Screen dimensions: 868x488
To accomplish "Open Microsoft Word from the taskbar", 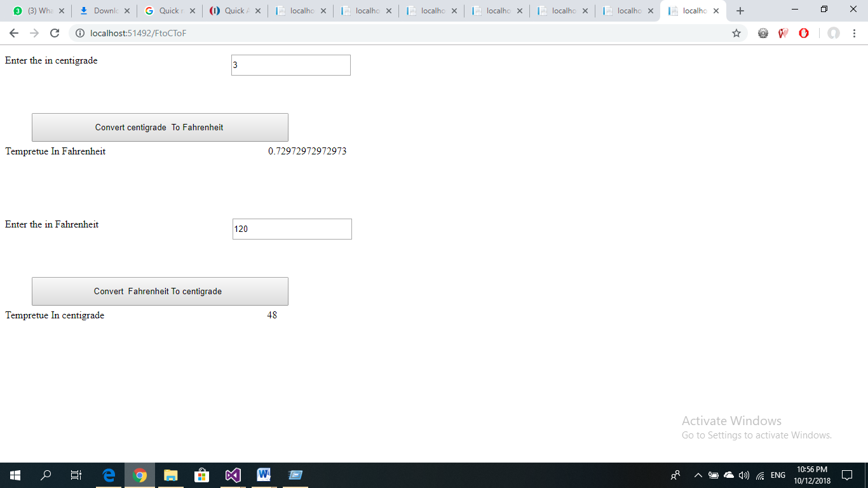I will tap(264, 475).
